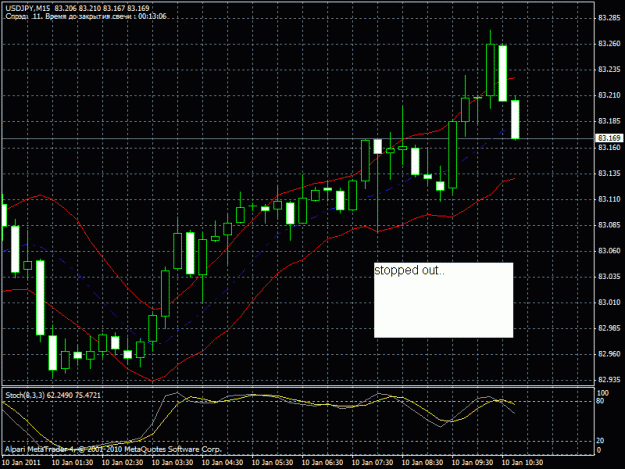Click stochastic scale level 80
The height and width of the screenshot is (469, 625).
pyautogui.click(x=601, y=401)
